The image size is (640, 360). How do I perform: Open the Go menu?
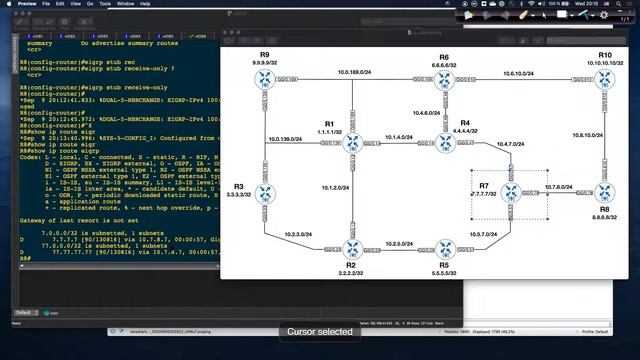pos(90,4)
